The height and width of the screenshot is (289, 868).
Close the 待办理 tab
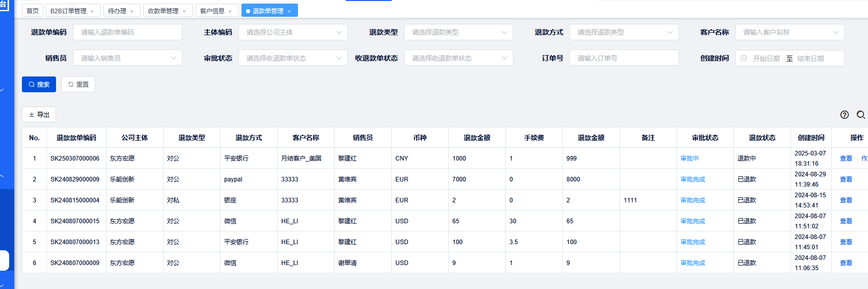tap(132, 11)
